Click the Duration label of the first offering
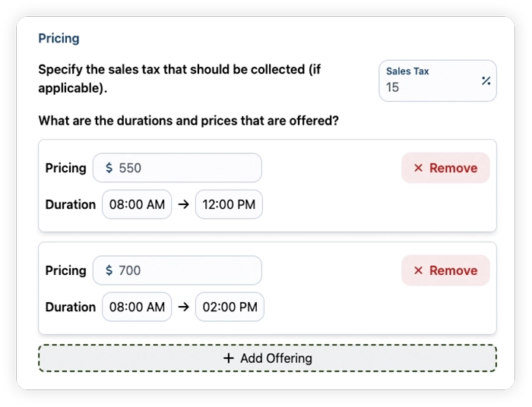This screenshot has width=532, height=407. [71, 204]
